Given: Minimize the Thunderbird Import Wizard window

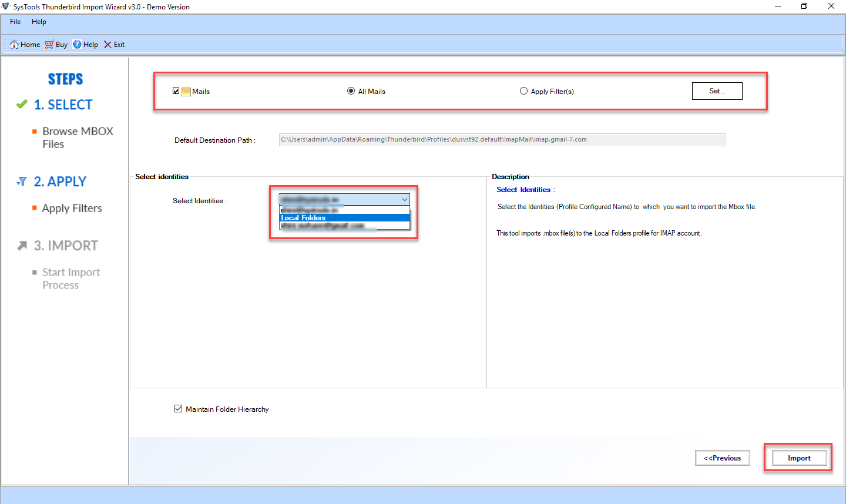Looking at the screenshot, I should (x=778, y=6).
